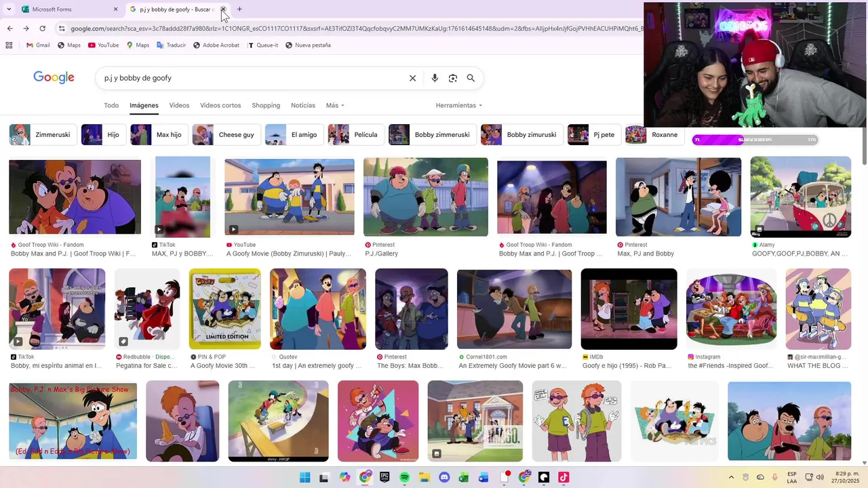Select the Zimmeruski suggestion chip
The height and width of the screenshot is (488, 868).
pos(42,135)
